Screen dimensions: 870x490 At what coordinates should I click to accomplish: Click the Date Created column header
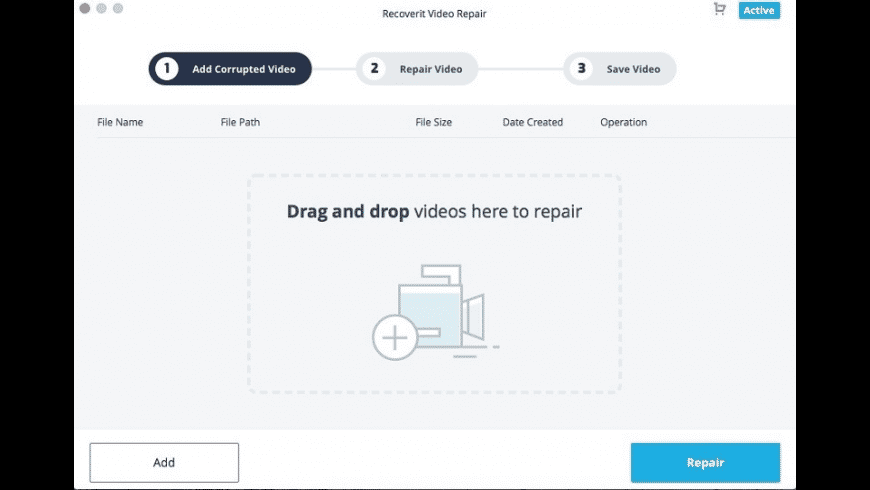(x=533, y=122)
